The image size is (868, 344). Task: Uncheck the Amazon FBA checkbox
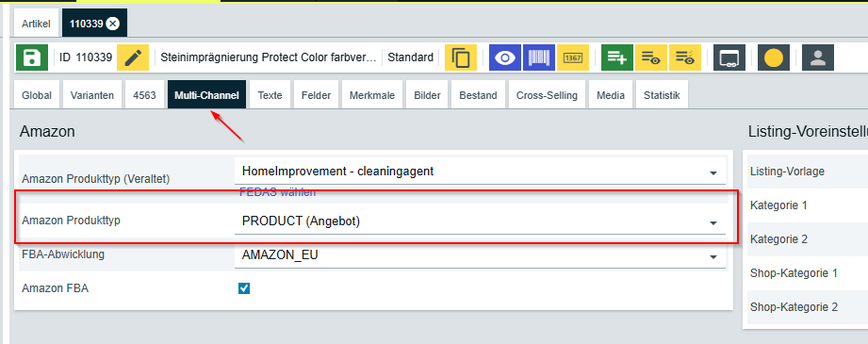[243, 288]
